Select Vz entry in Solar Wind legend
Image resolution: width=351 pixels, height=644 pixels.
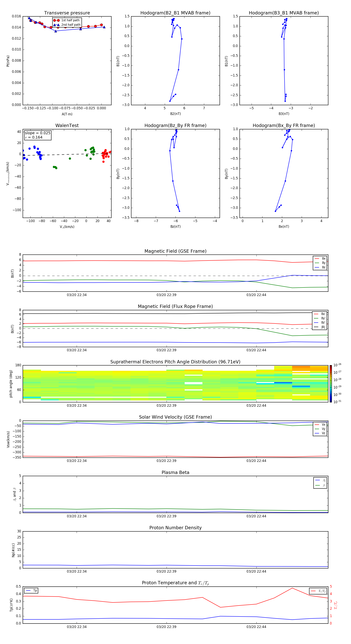click(x=320, y=433)
